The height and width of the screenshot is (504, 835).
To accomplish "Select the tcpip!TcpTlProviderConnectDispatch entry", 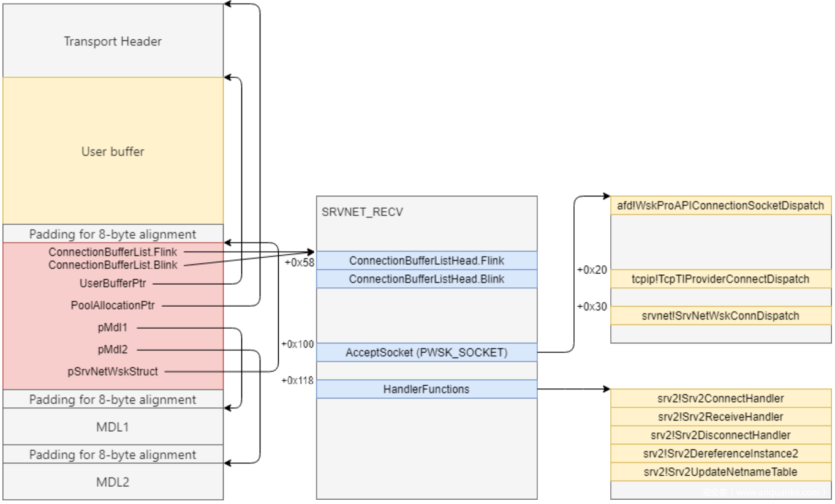I will click(x=720, y=279).
